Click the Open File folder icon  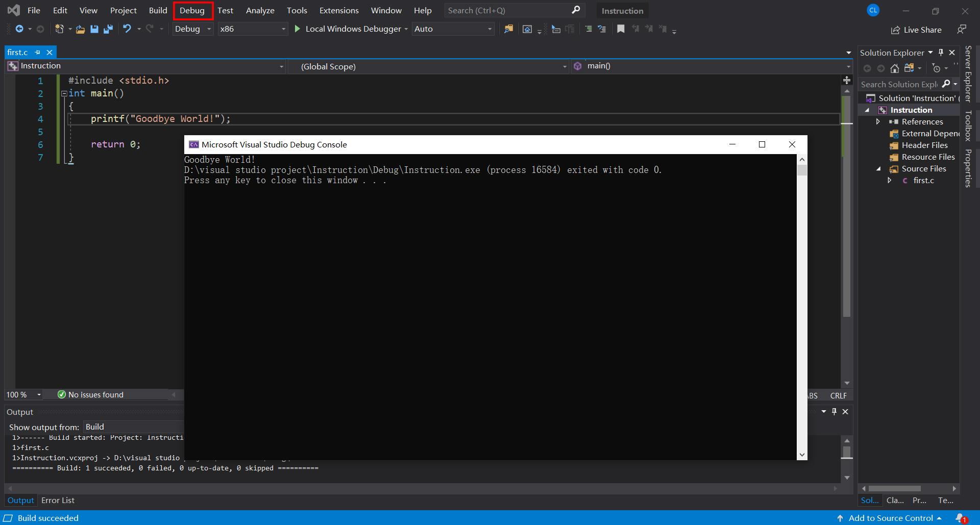tap(80, 29)
